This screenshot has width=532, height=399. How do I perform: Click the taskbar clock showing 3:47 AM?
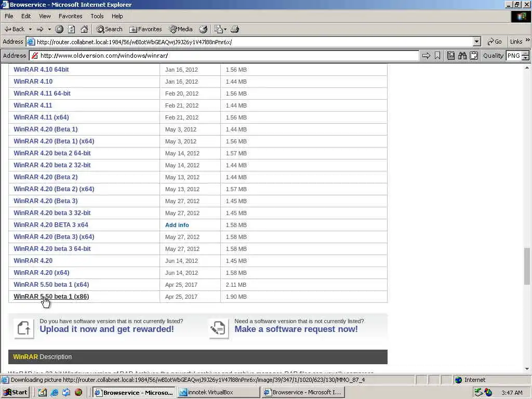point(512,393)
